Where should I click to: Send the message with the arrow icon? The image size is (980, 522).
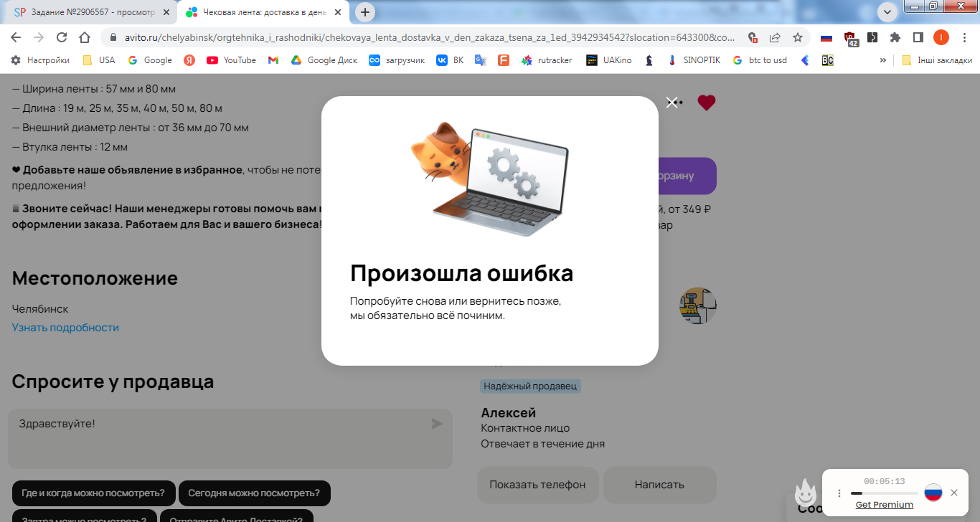point(437,424)
